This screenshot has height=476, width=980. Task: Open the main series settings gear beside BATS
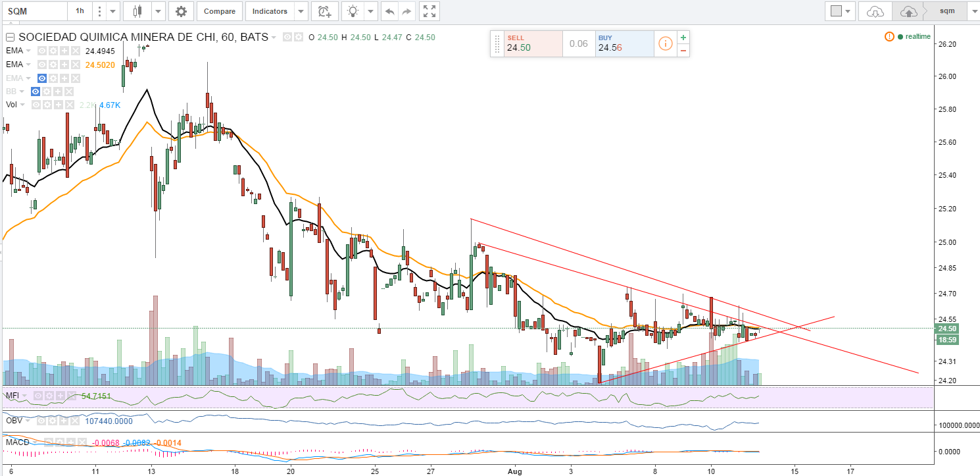[298, 38]
